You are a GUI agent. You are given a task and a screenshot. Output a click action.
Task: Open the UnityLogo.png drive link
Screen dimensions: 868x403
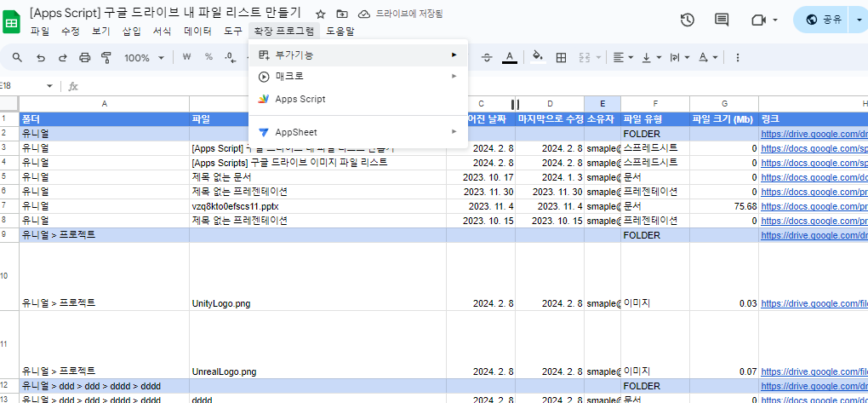[814, 304]
